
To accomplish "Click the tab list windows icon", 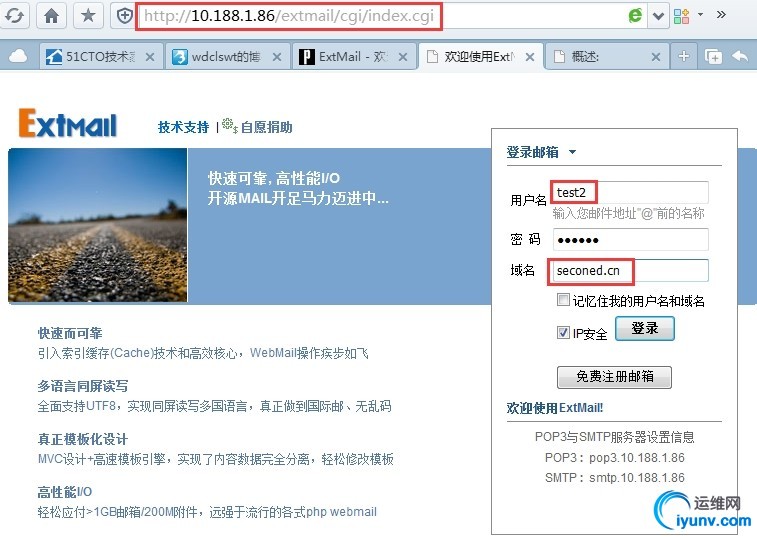I will point(713,57).
